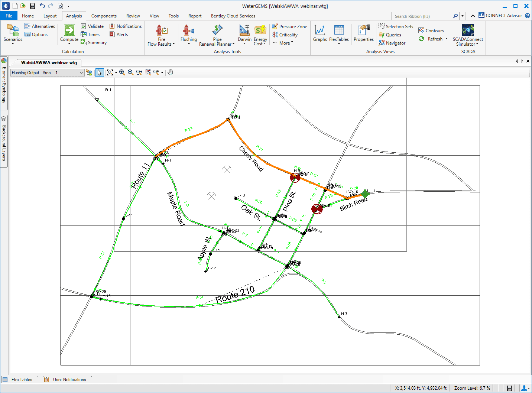The image size is (532, 393).
Task: Open the user sign-in dropdown in status bar
Action: click(x=525, y=388)
